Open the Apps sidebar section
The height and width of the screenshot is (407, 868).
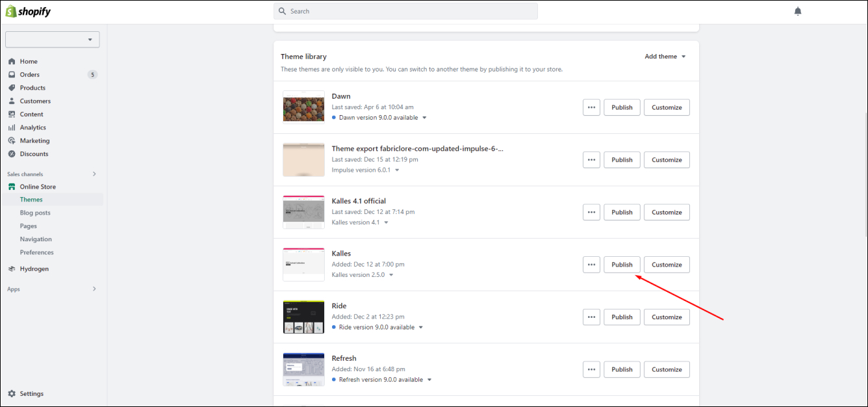pyautogui.click(x=14, y=289)
